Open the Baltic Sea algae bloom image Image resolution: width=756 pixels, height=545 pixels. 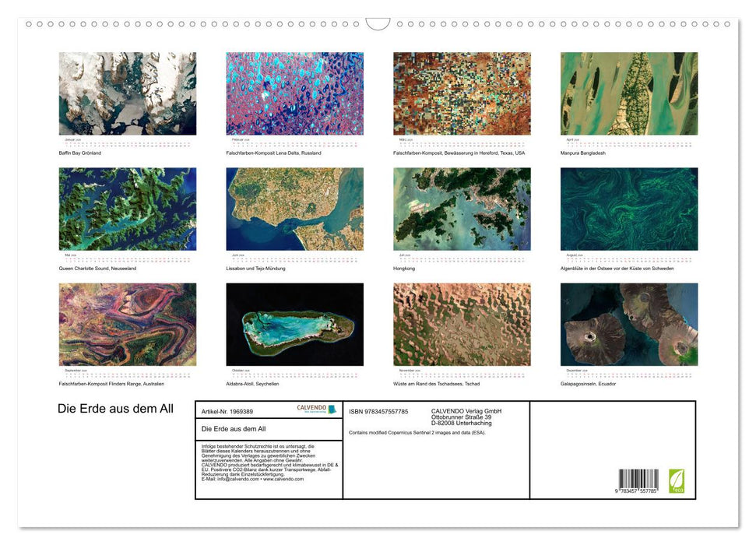[x=629, y=209]
